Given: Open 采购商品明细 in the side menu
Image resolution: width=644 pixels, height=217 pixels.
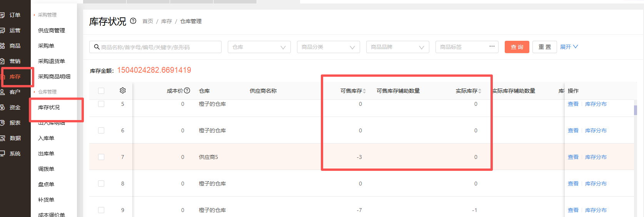Looking at the screenshot, I should coord(54,77).
